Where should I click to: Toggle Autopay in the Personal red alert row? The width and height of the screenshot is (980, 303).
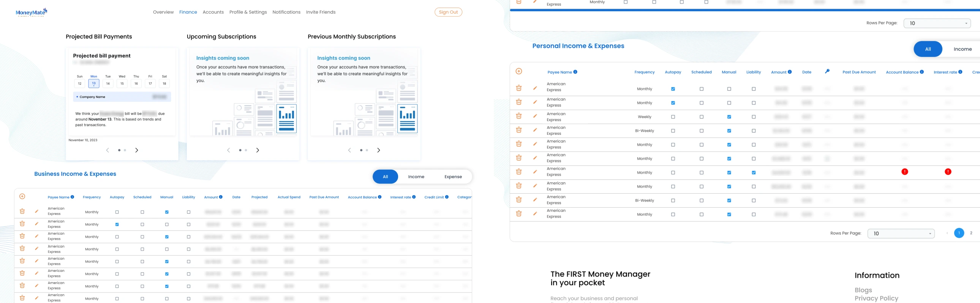(x=673, y=173)
